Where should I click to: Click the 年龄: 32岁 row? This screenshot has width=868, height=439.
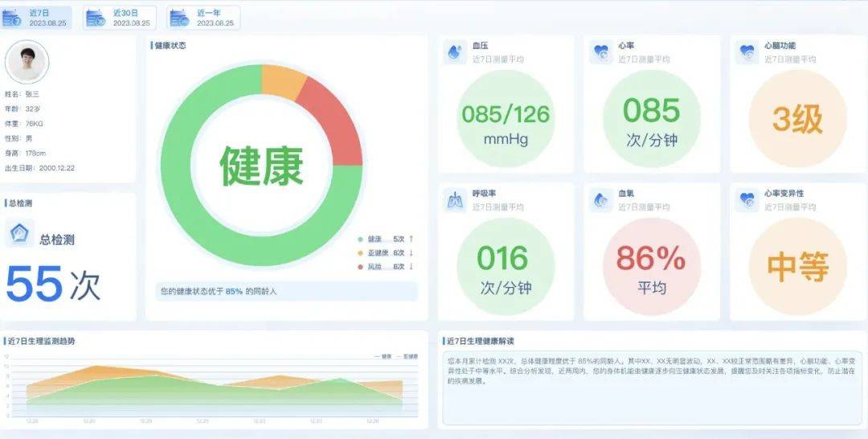[x=23, y=109]
